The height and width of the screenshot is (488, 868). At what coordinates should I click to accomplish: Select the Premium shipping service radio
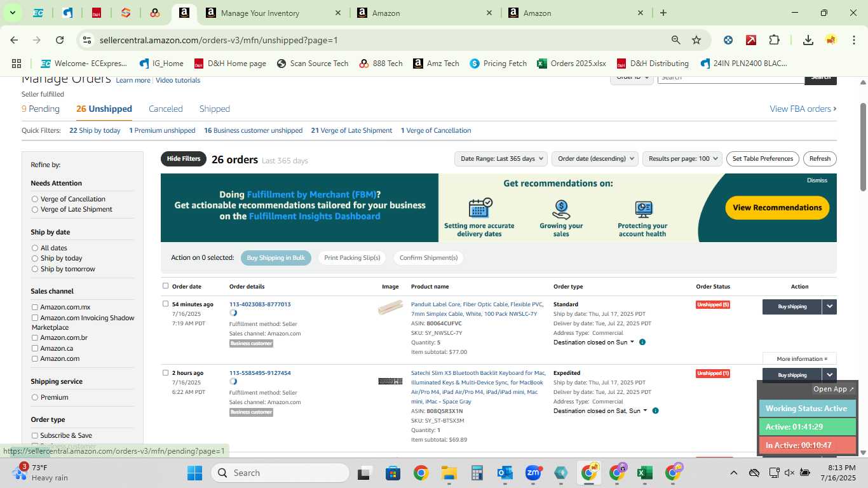pyautogui.click(x=35, y=398)
